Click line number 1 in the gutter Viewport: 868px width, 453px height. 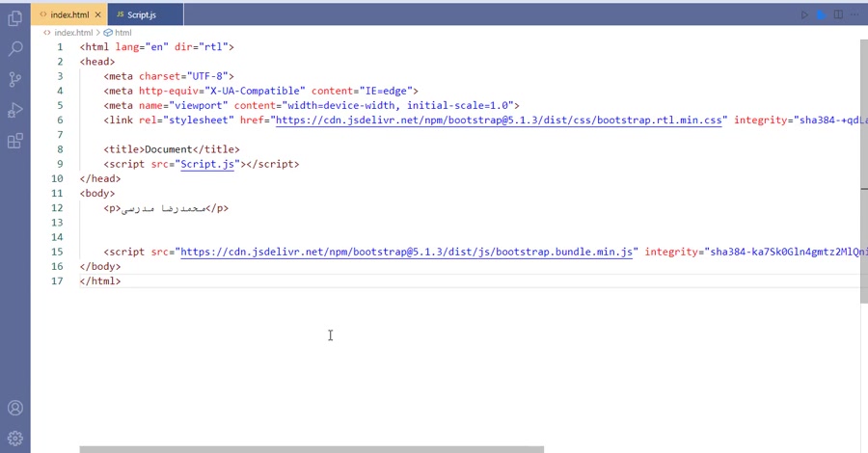(x=60, y=47)
